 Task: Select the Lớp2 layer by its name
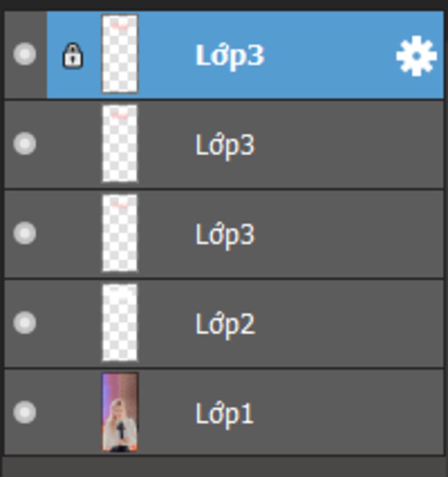point(225,325)
